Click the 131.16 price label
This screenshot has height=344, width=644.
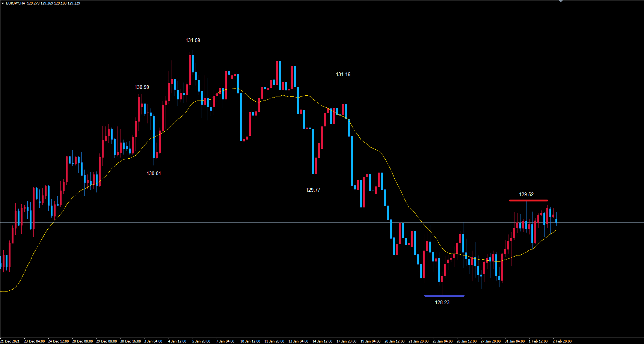343,74
